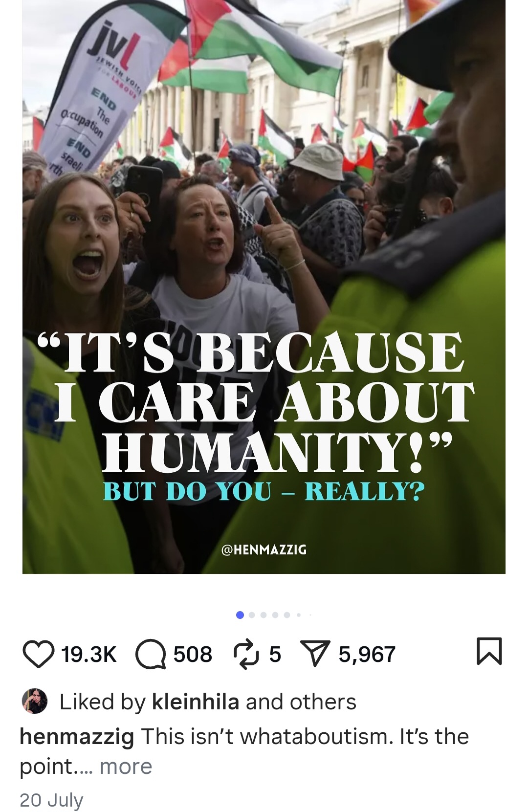Open henmazzig profile from caption username
The image size is (528, 812).
click(x=77, y=737)
